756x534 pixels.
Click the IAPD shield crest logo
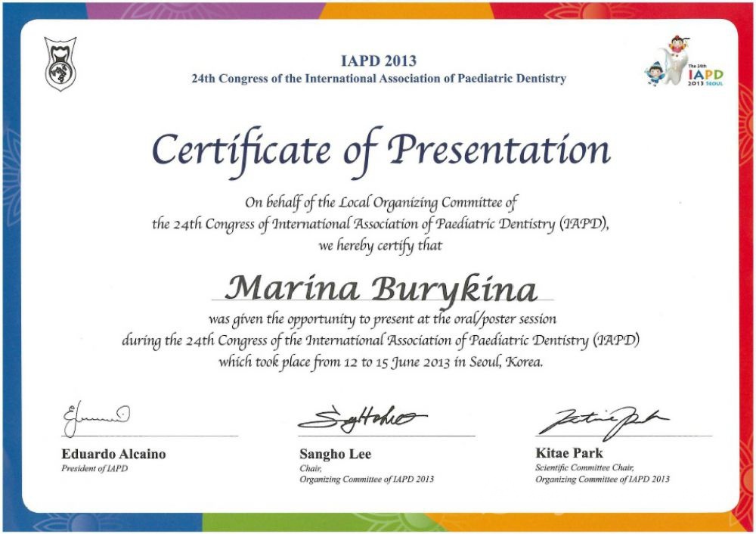(60, 64)
